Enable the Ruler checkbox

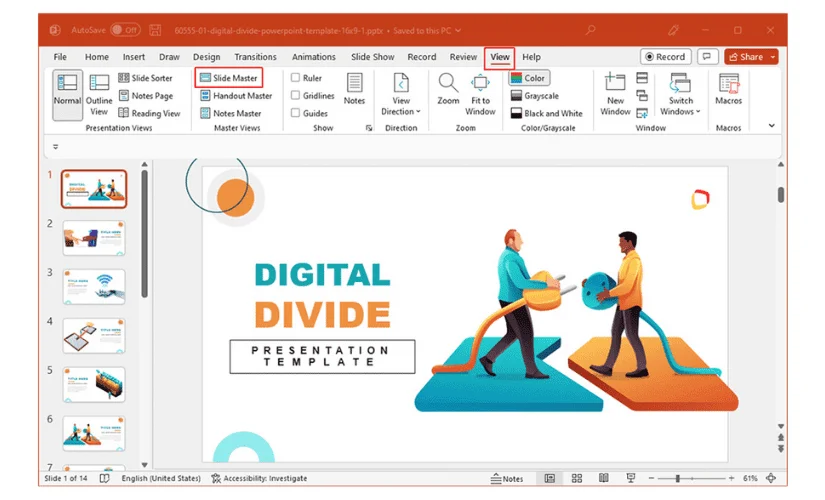coord(296,78)
